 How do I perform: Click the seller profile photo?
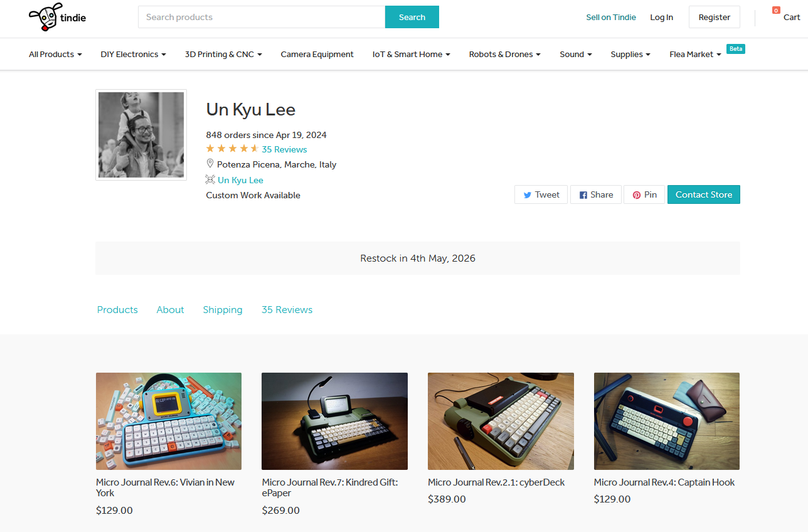pos(141,135)
